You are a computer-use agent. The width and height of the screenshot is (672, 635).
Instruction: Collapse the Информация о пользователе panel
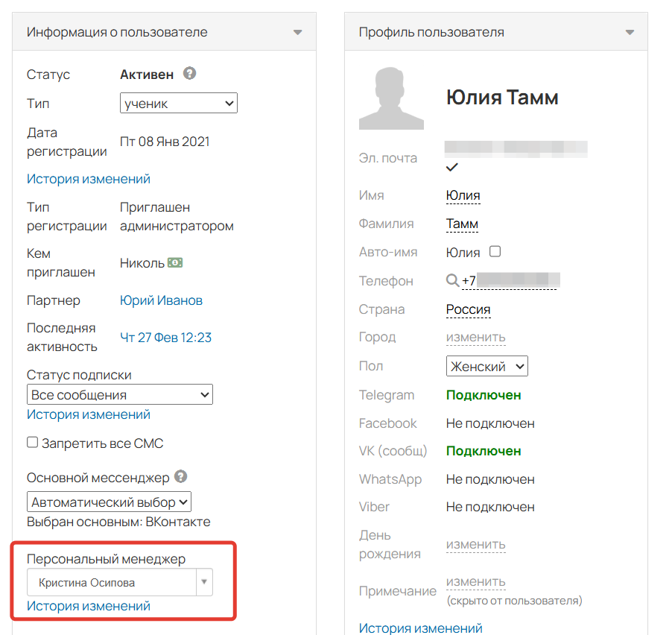click(297, 33)
